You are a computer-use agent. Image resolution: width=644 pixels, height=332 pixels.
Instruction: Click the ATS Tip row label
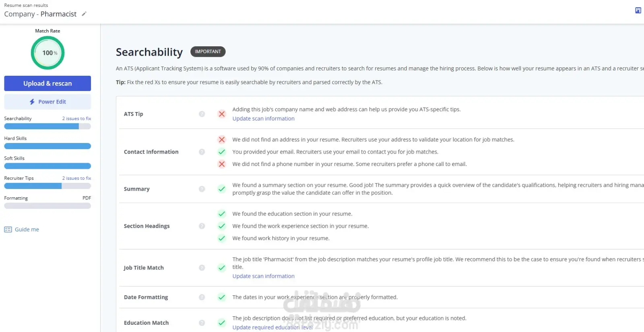[133, 114]
